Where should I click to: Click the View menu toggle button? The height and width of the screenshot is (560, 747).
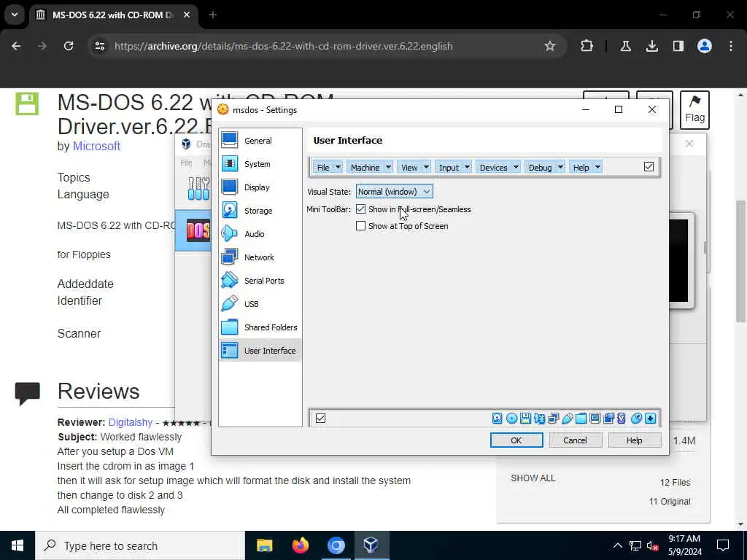[409, 167]
